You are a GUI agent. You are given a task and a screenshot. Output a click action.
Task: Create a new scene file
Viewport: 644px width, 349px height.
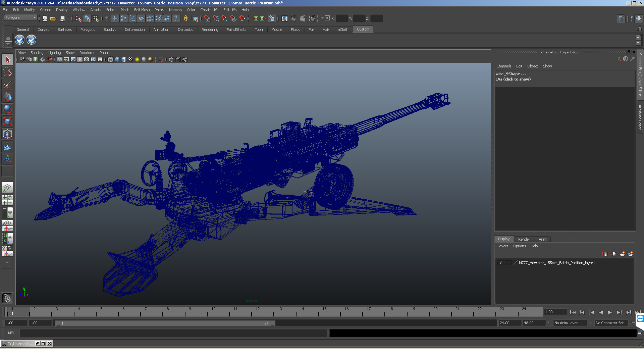click(x=45, y=18)
